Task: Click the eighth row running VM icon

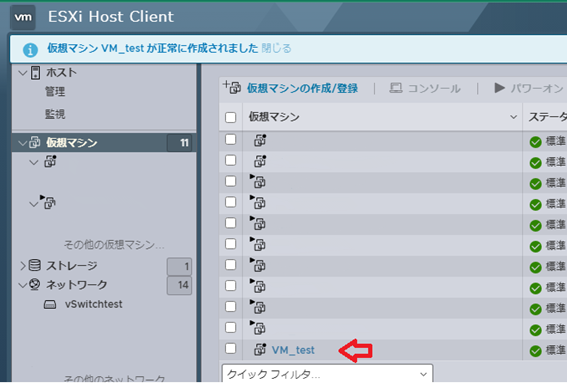Action: 258,286
